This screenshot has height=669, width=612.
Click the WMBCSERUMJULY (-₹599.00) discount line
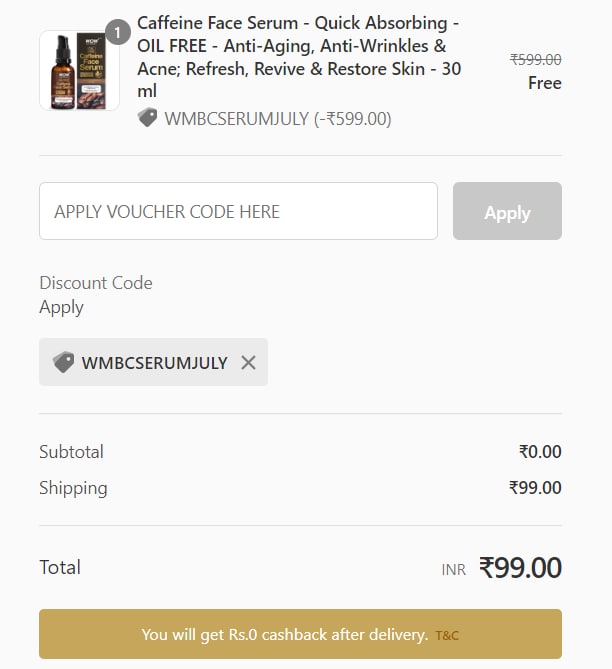point(278,119)
